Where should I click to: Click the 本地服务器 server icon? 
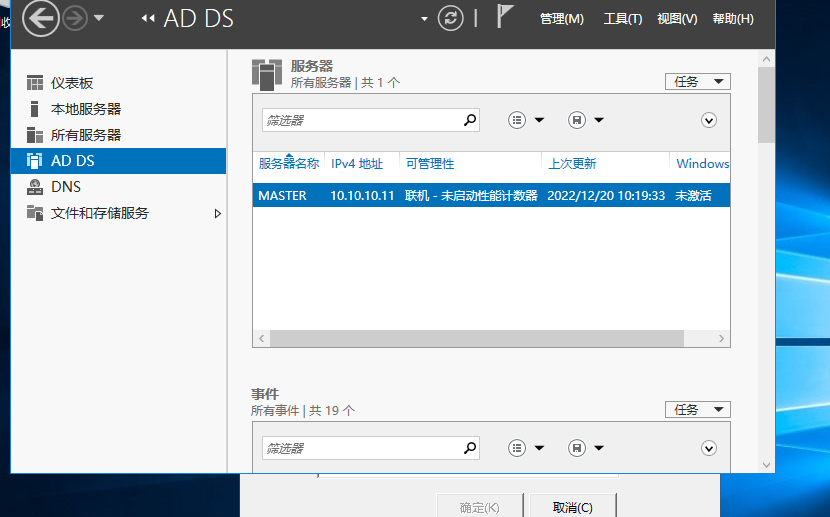click(x=34, y=109)
